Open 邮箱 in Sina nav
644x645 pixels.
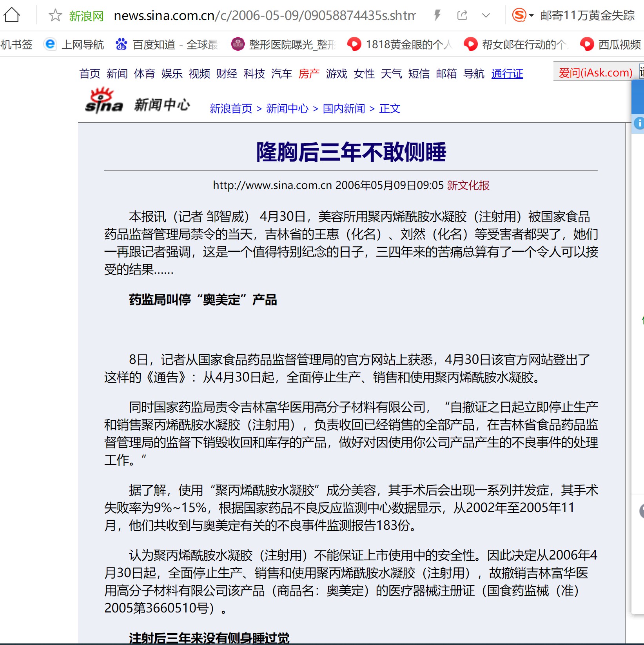pyautogui.click(x=446, y=73)
